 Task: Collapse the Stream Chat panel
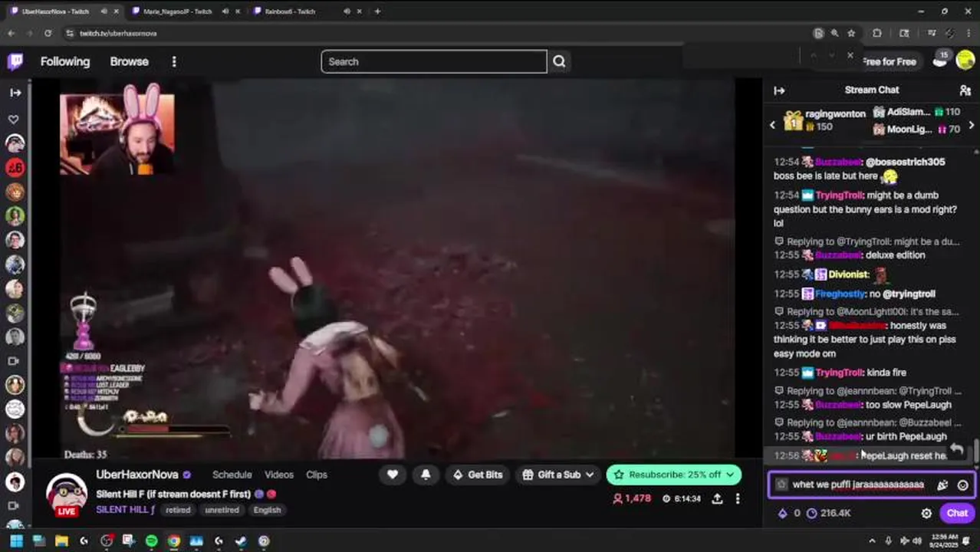click(x=779, y=90)
